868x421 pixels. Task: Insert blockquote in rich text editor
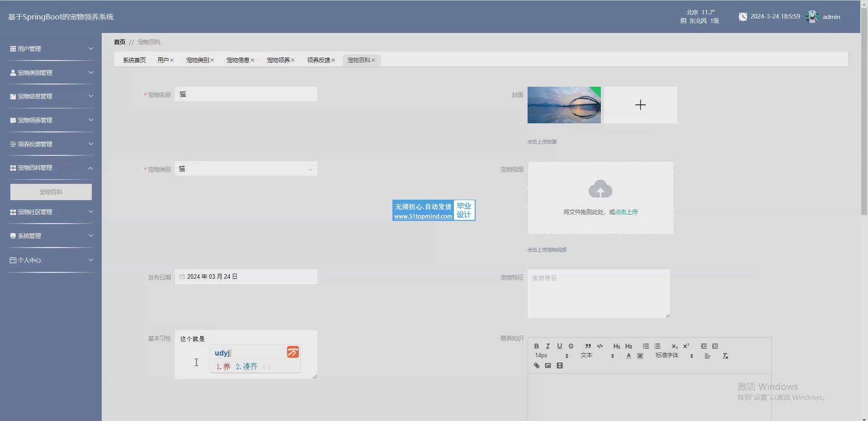click(588, 346)
